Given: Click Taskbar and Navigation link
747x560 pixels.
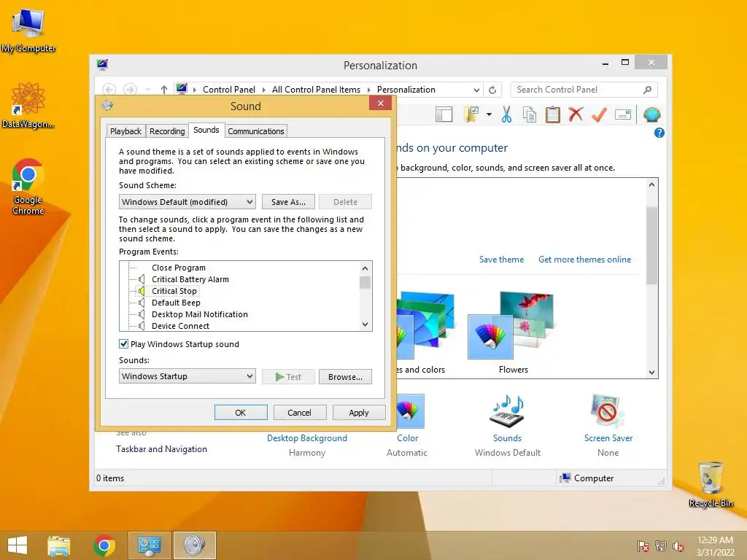Looking at the screenshot, I should coord(161,449).
